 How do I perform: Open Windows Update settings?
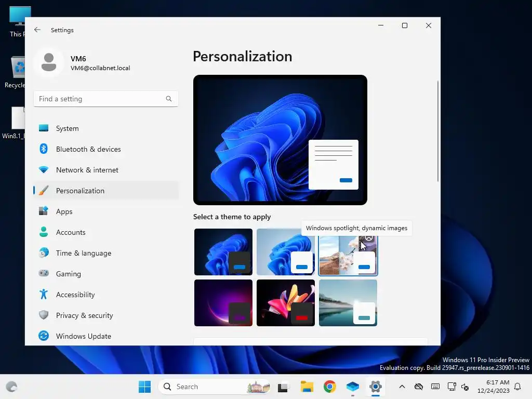(x=105, y=336)
